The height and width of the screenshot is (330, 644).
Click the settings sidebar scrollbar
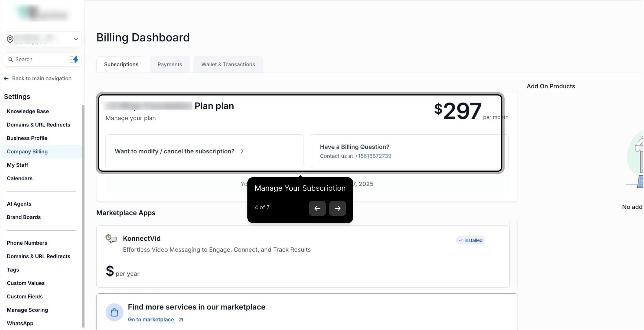(x=83, y=214)
